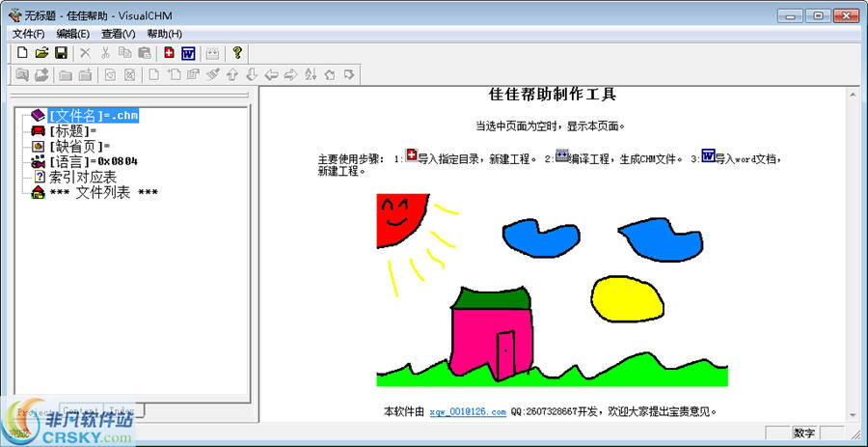Click the Paste clipboard icon
Image resolution: width=868 pixels, height=447 pixels.
145,53
